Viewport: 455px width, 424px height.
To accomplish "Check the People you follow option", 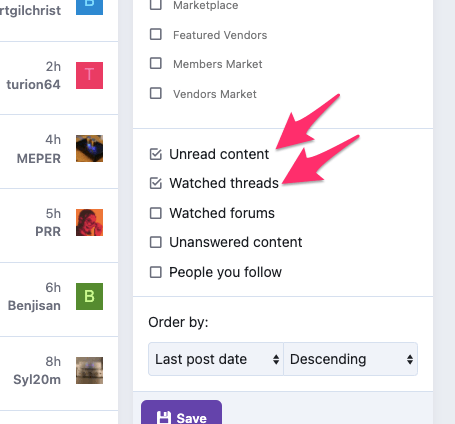I will pos(156,272).
